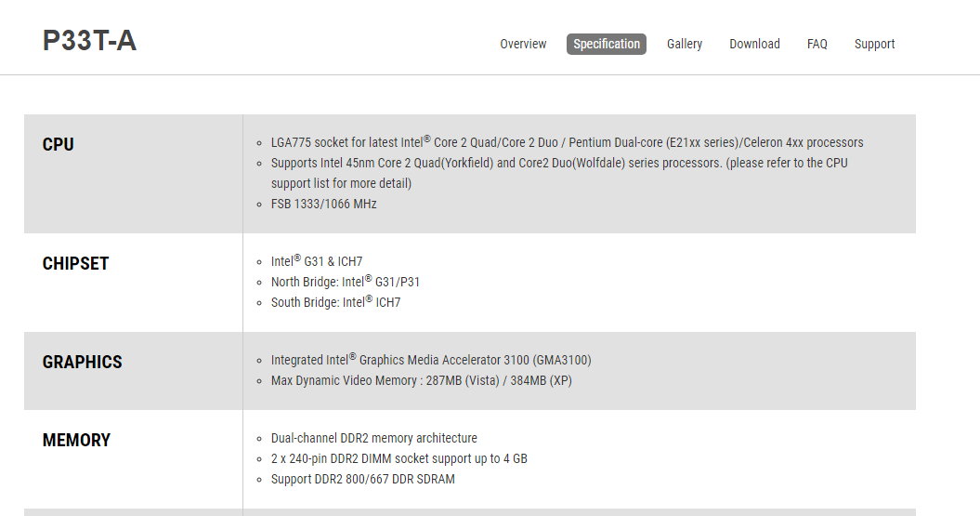
Task: Click the LGA775 socket specification line
Action: [567, 142]
